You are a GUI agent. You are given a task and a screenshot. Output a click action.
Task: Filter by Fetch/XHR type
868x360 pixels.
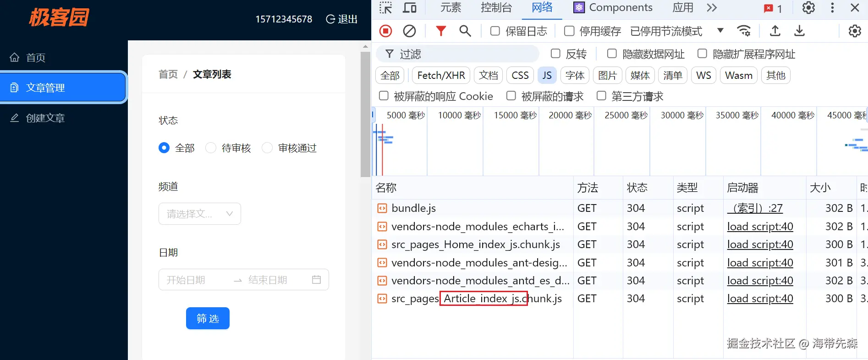tap(441, 75)
